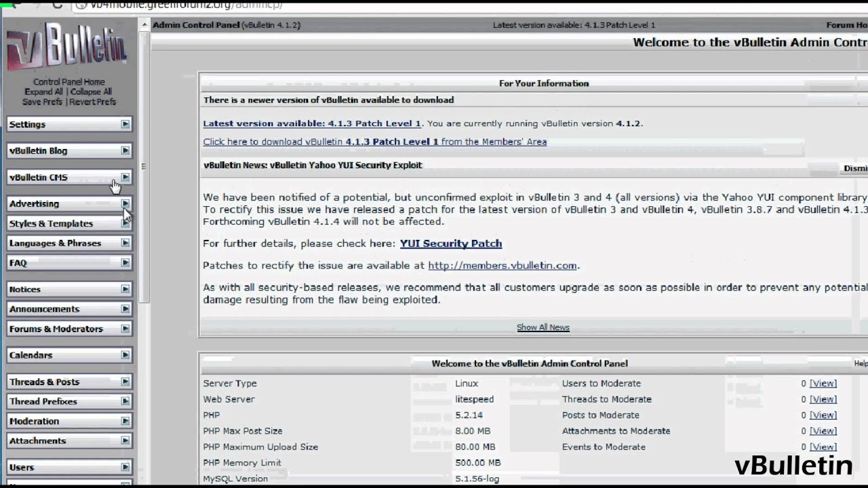Expand the Settings menu arrow

[125, 124]
